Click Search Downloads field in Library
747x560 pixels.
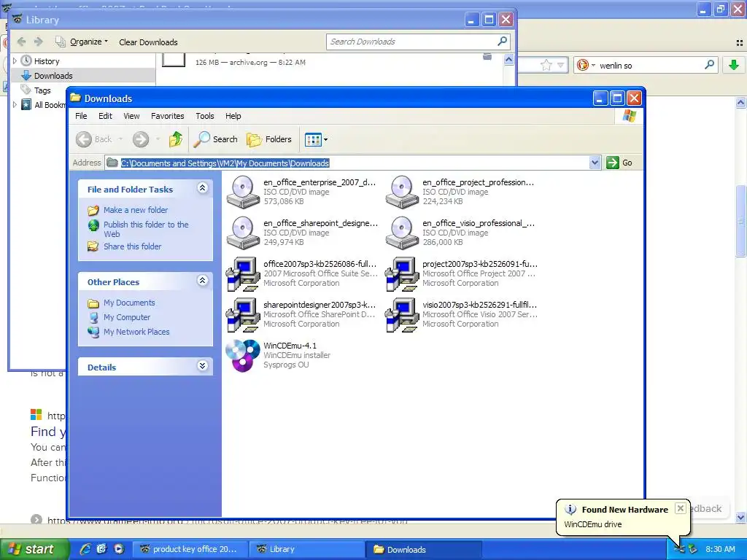click(x=418, y=42)
